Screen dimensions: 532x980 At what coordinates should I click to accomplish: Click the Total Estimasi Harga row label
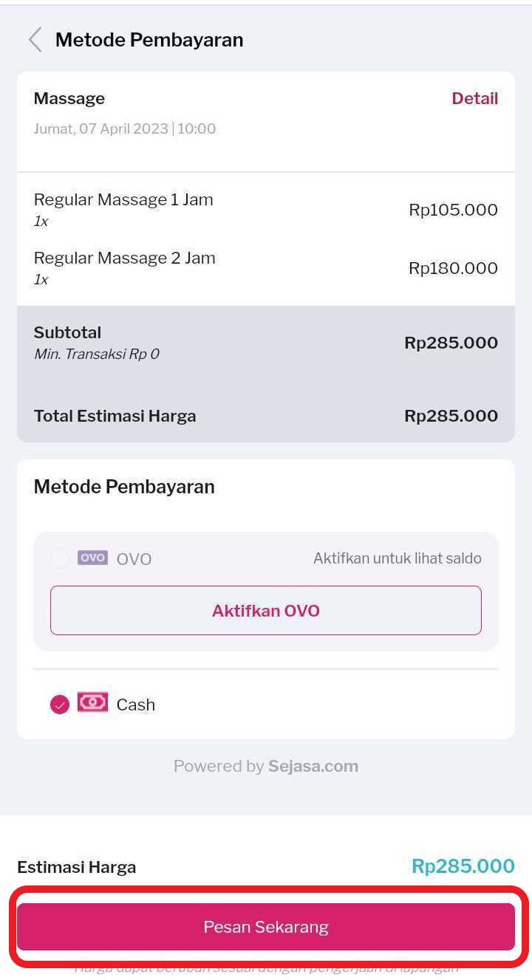pos(115,416)
